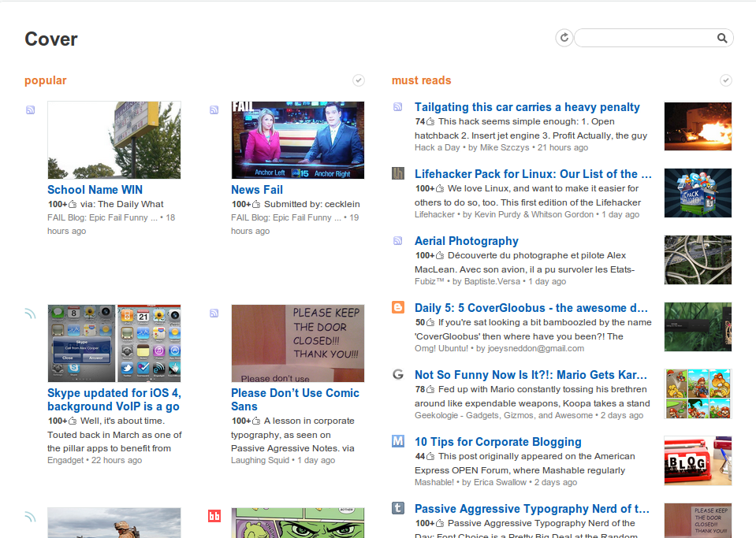Image resolution: width=756 pixels, height=538 pixels.
Task: Click the feed icon beside School Name WIN
Action: 31,109
